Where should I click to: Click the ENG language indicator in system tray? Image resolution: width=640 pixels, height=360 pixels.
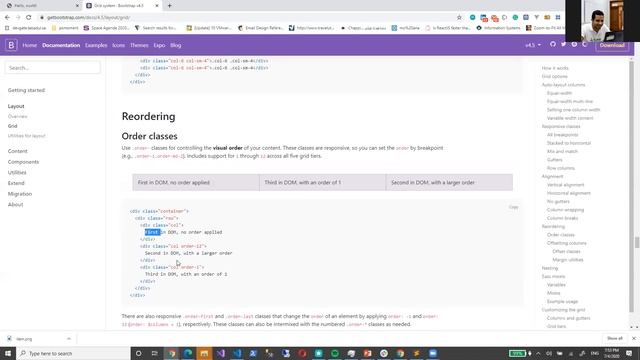(x=595, y=353)
